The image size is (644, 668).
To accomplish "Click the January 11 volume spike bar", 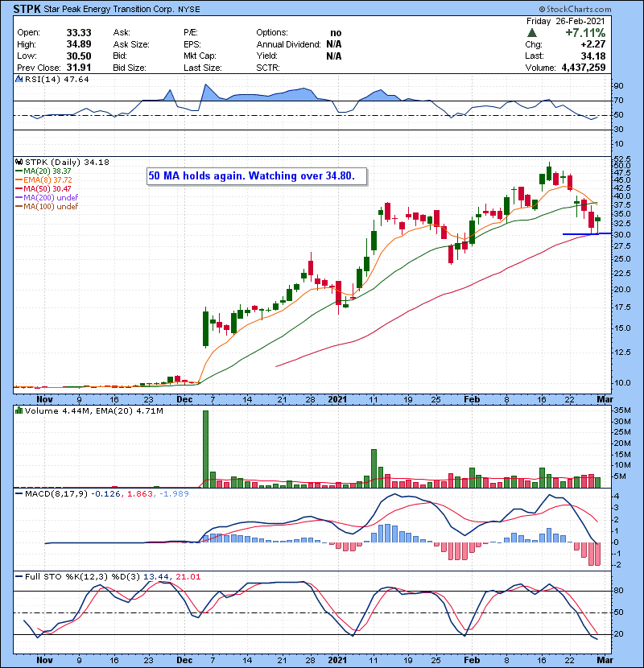I will coord(374,468).
